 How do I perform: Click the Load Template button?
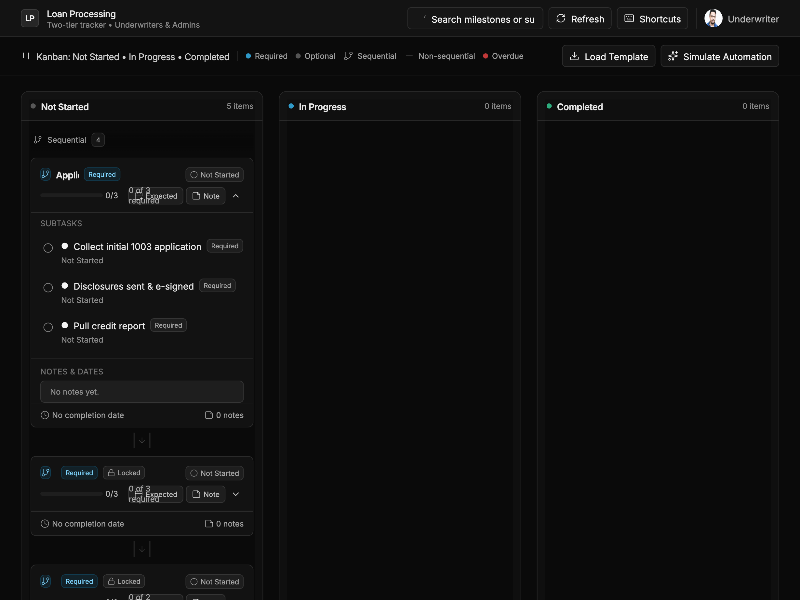[x=608, y=56]
